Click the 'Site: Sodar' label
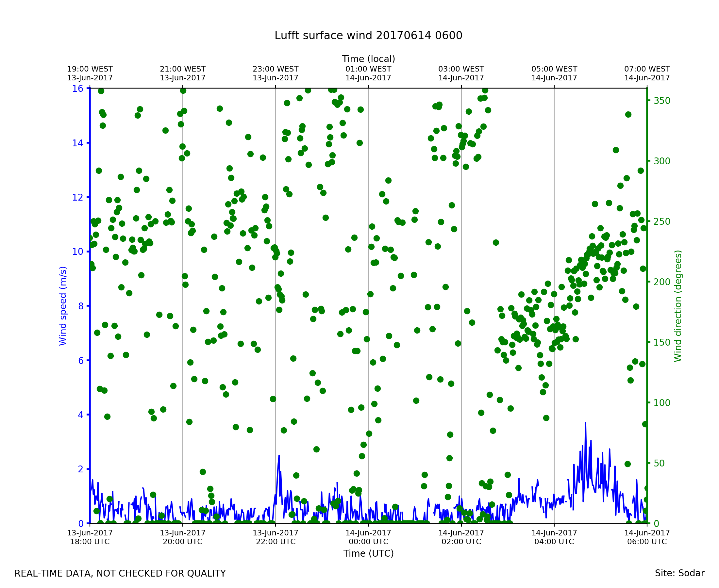Screen dimensions: 719x588 click(679, 573)
